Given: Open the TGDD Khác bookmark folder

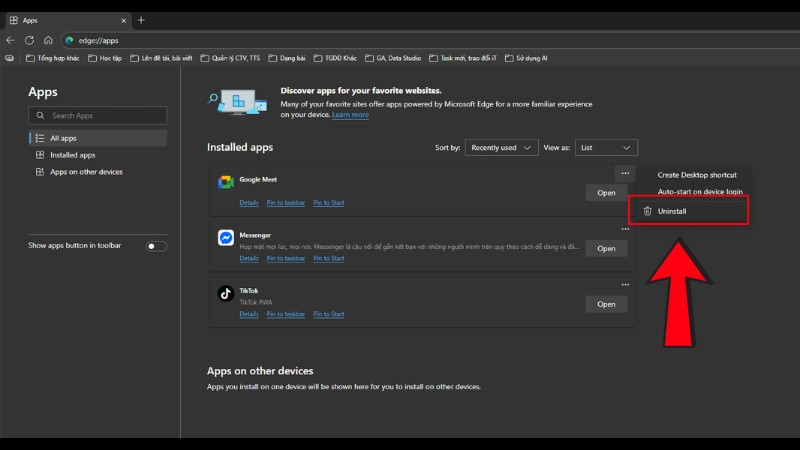Looking at the screenshot, I should tap(335, 58).
